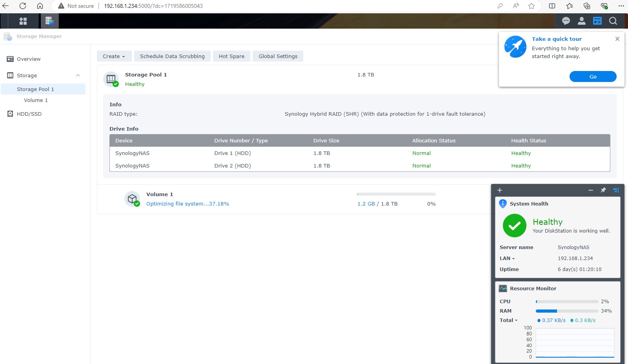
Task: Click the Storage Manager taskbar icon
Action: pyautogui.click(x=49, y=21)
